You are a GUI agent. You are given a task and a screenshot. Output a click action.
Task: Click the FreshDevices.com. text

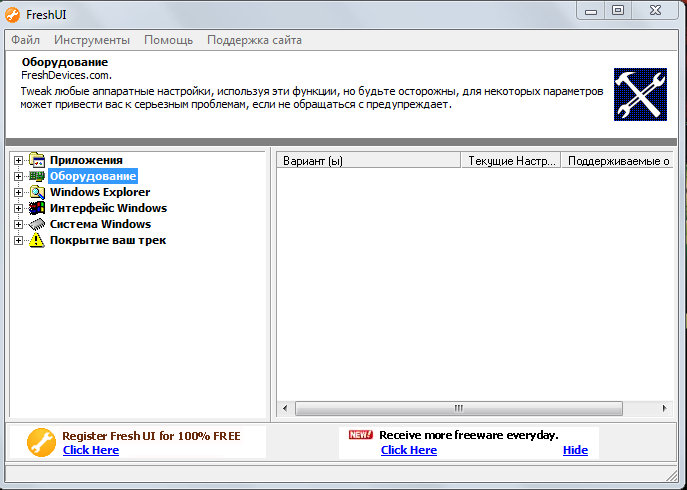pos(67,75)
